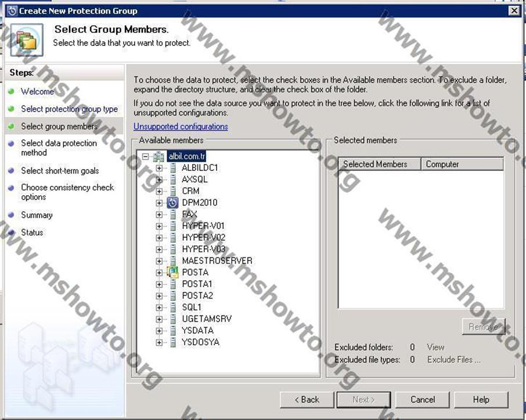Click the SQL1 server icon
Screen dimensions: 526x420
[x=173, y=307]
